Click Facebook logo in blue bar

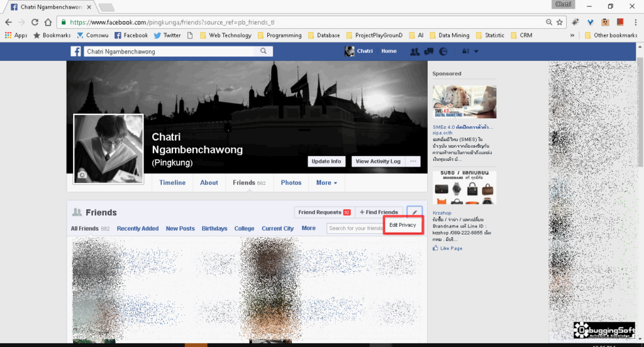75,52
